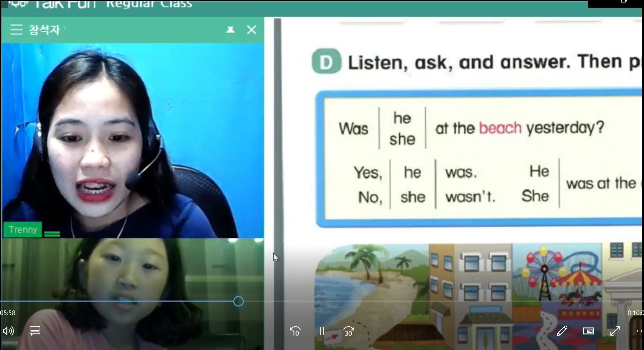
Task: Expand the more options ellipsis menu
Action: coord(639,331)
